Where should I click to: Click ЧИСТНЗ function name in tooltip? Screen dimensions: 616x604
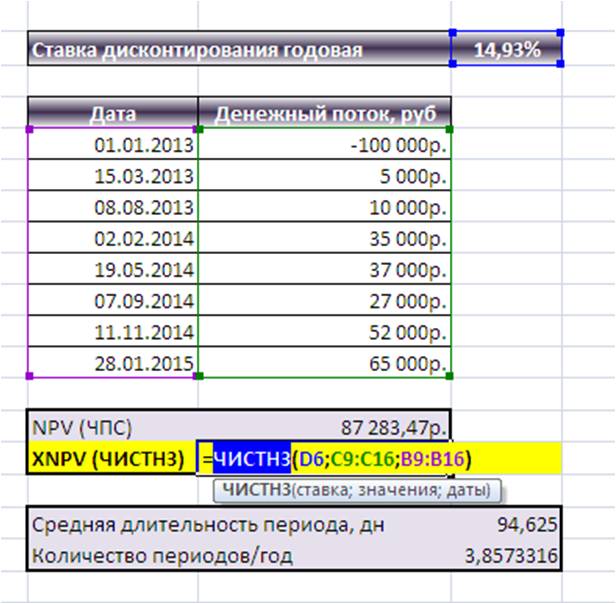click(257, 490)
